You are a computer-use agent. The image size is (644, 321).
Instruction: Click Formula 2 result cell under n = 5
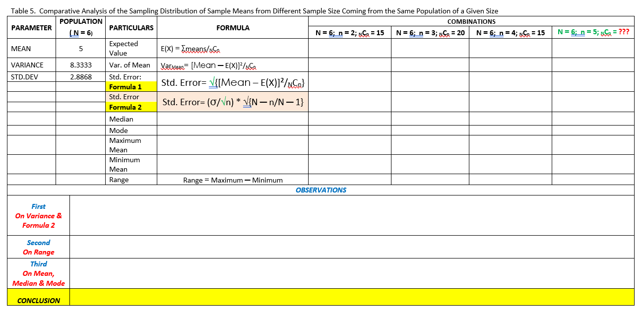pos(593,102)
